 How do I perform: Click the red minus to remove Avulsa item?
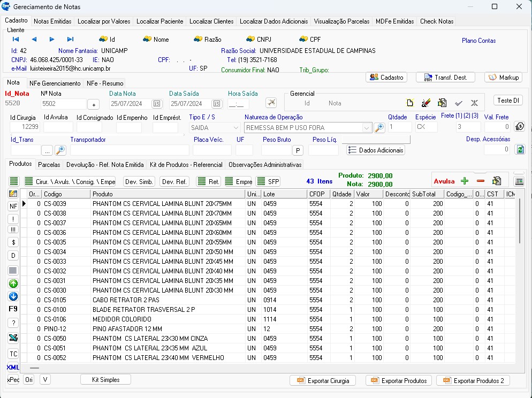[x=480, y=181]
